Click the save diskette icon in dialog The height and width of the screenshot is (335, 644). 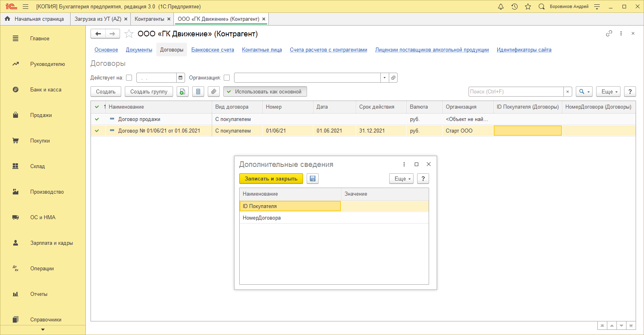pyautogui.click(x=313, y=178)
